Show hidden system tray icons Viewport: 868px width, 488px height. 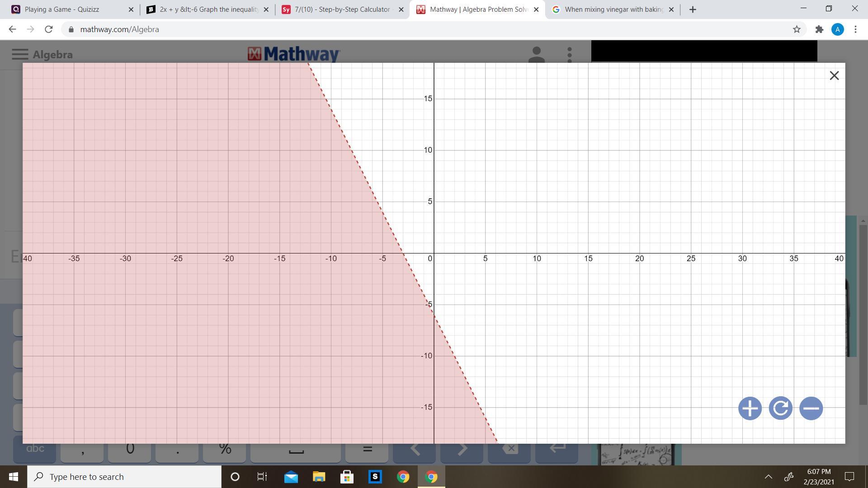768,477
